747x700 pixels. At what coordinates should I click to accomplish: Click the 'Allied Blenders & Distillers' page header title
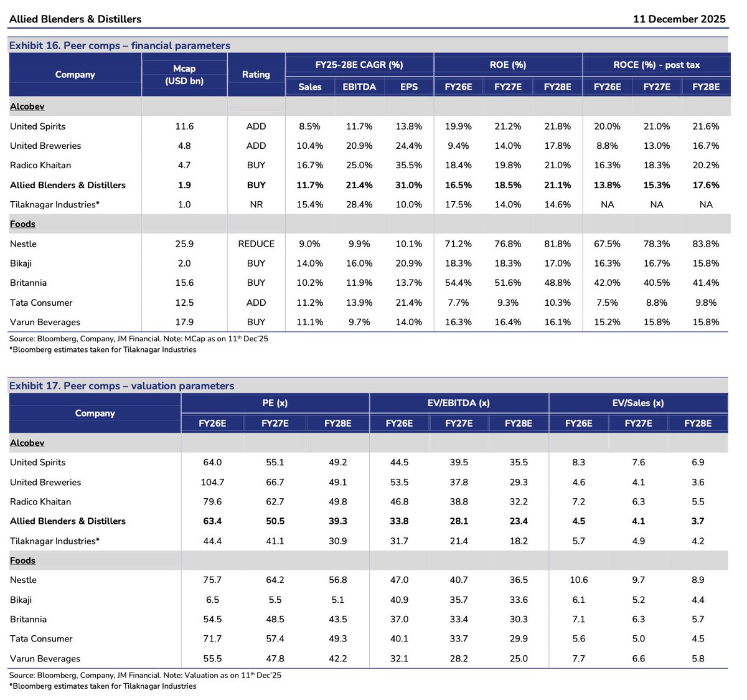pyautogui.click(x=75, y=19)
